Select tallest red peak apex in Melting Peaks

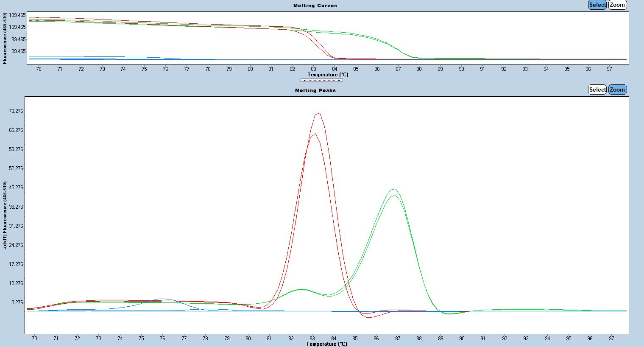(x=318, y=113)
